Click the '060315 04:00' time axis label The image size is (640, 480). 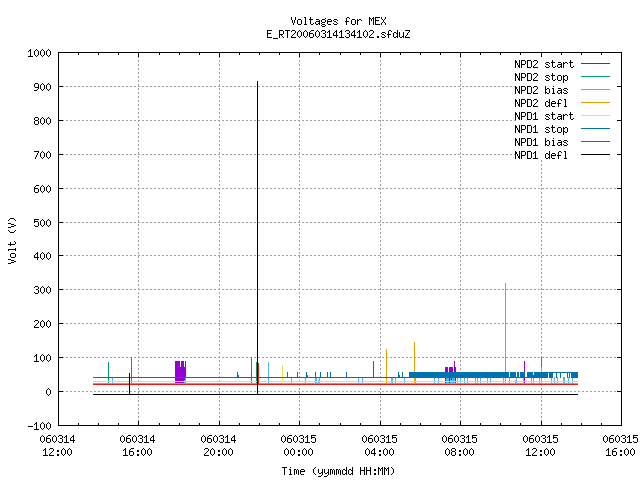pyautogui.click(x=380, y=446)
